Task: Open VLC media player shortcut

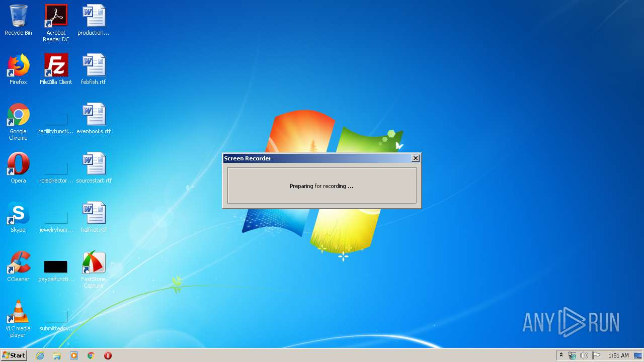Action: [18, 319]
